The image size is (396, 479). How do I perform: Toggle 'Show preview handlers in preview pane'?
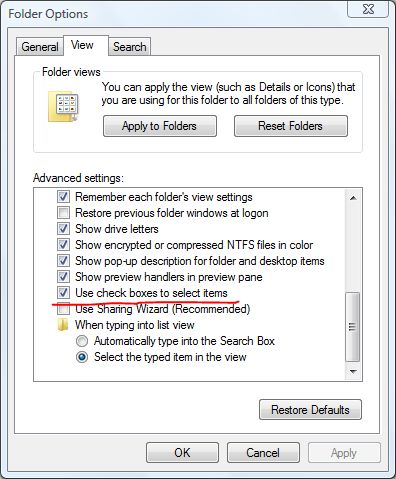tap(63, 277)
